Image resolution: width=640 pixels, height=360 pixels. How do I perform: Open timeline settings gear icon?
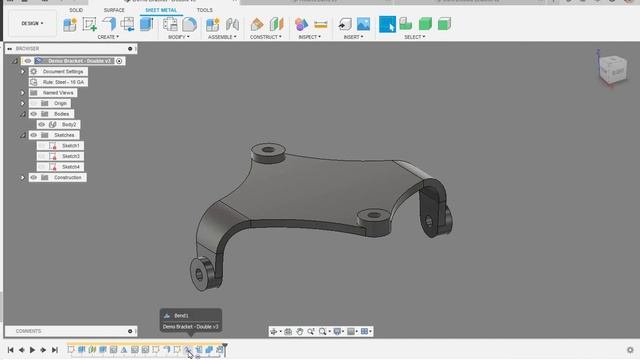[x=630, y=350]
